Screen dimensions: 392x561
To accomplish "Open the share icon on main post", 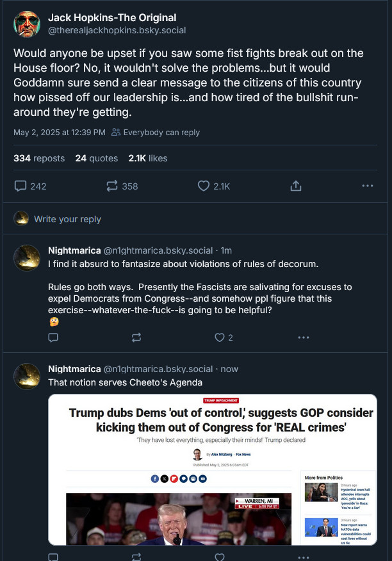I will pyautogui.click(x=296, y=186).
